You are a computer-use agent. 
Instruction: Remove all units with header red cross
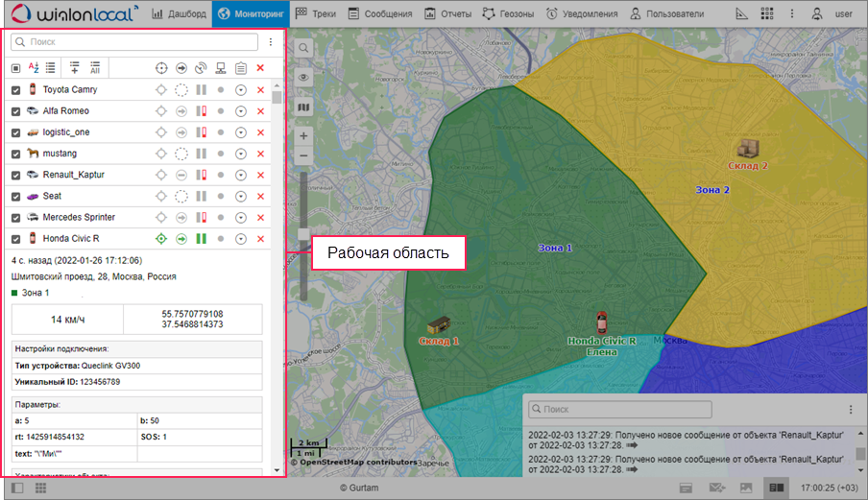pyautogui.click(x=260, y=68)
